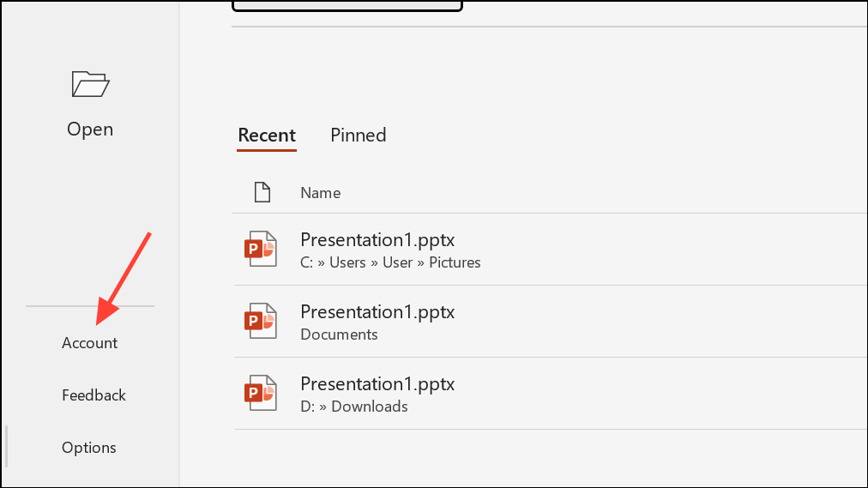Click PowerPoint icon of Downloads presentation

point(261,393)
